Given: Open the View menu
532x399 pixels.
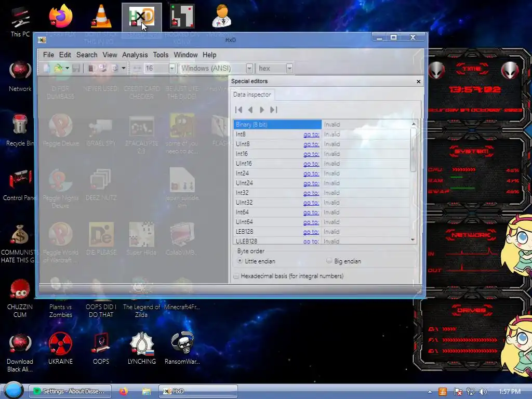Looking at the screenshot, I should tap(110, 55).
